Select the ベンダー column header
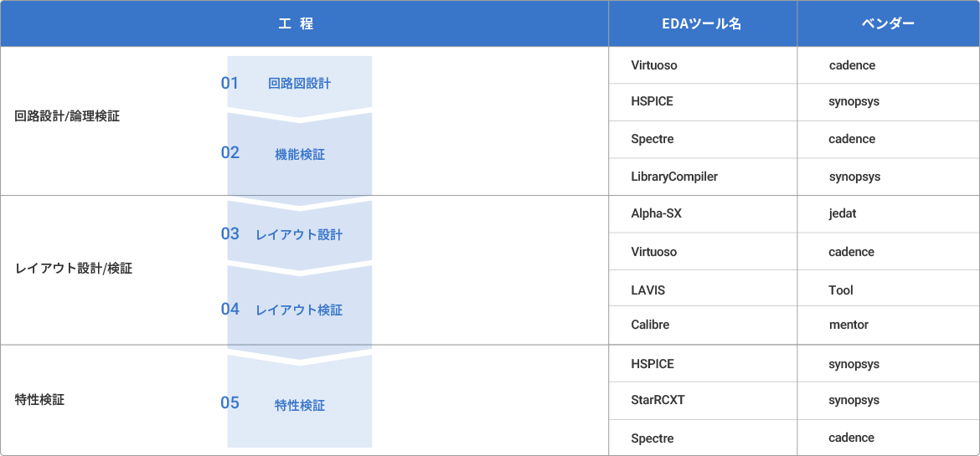This screenshot has height=456, width=980. coord(888,23)
